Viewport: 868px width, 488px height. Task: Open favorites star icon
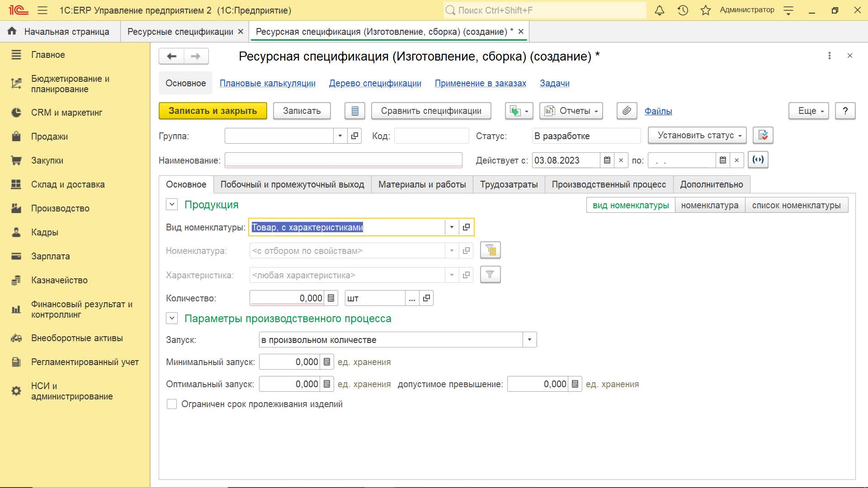click(705, 10)
